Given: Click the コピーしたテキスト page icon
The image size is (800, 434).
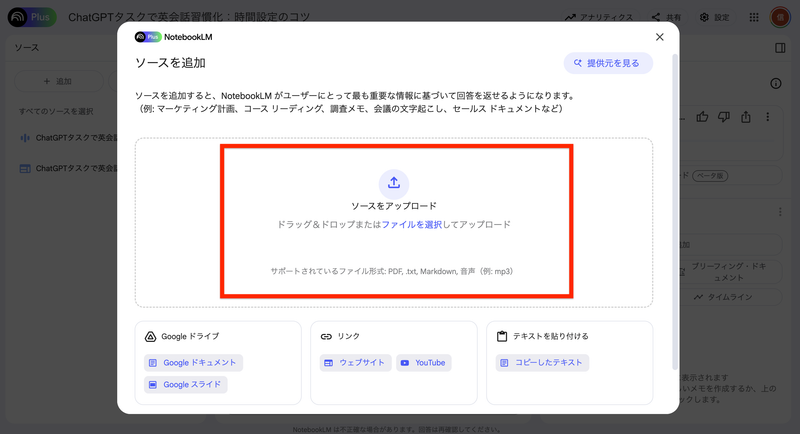Looking at the screenshot, I should point(504,363).
